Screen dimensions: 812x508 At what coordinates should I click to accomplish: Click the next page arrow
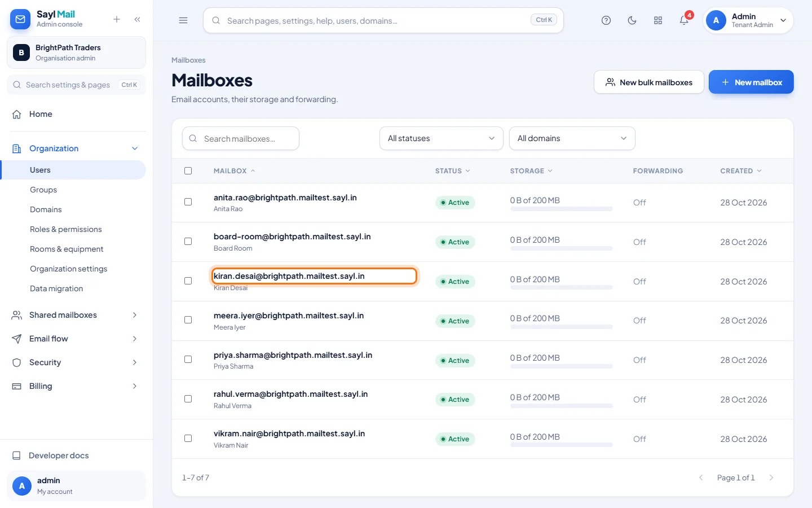[771, 478]
